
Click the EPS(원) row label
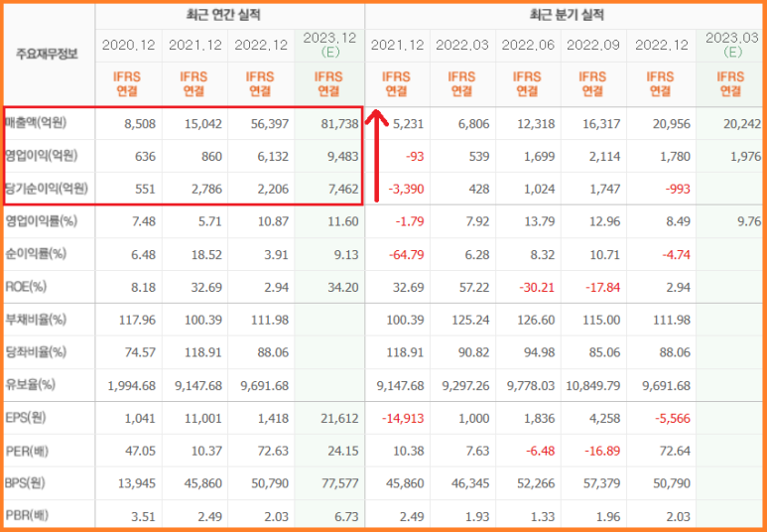click(26, 418)
